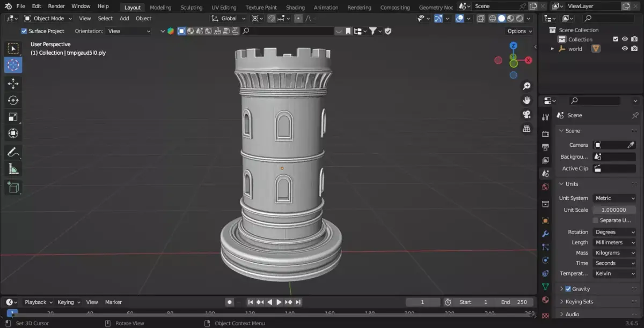Open the Render properties tab
The height and width of the screenshot is (328, 644).
pos(545,133)
